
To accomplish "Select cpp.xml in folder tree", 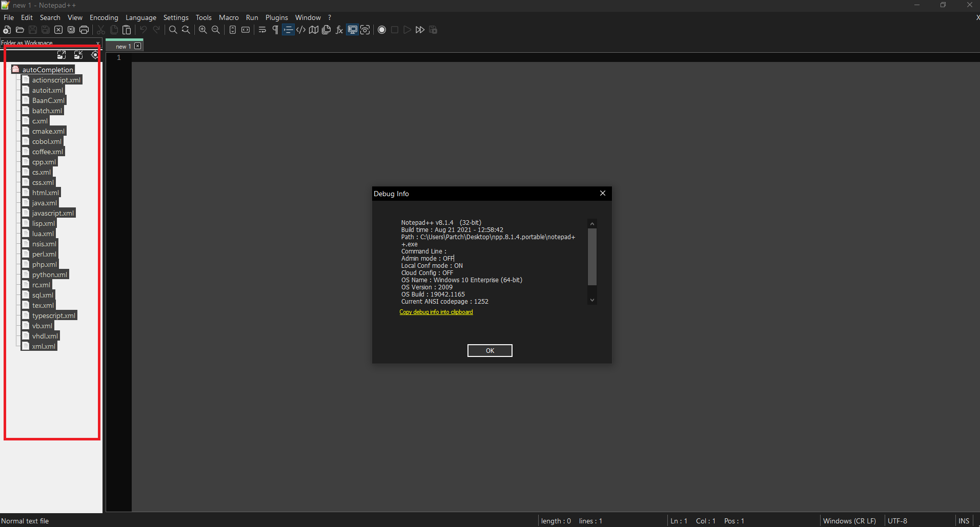I will [x=44, y=162].
